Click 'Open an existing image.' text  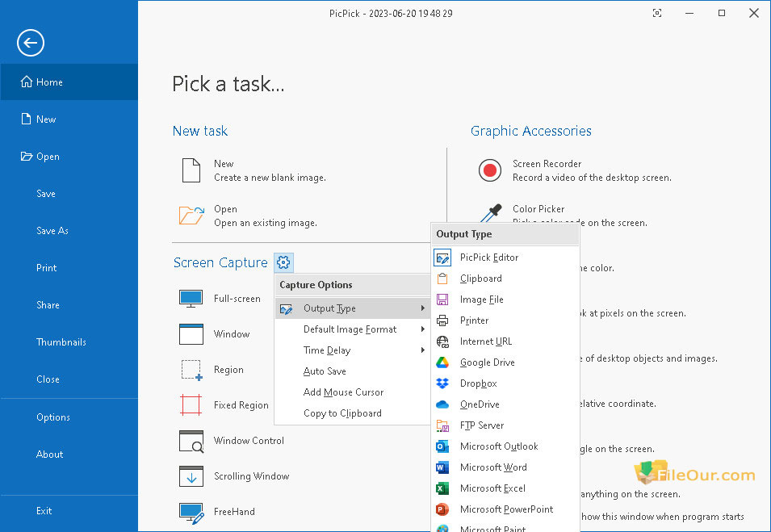click(x=266, y=223)
